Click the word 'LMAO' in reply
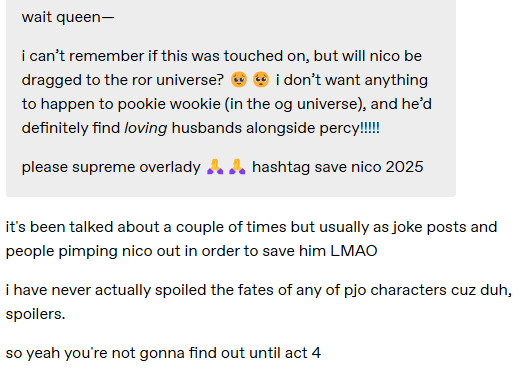This screenshot has width=527, height=379. pos(354,251)
